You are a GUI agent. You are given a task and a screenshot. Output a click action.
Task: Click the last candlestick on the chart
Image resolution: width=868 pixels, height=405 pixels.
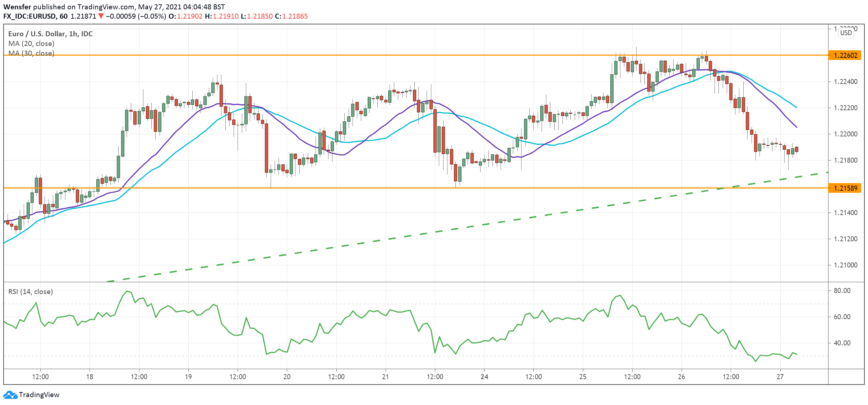pos(797,149)
